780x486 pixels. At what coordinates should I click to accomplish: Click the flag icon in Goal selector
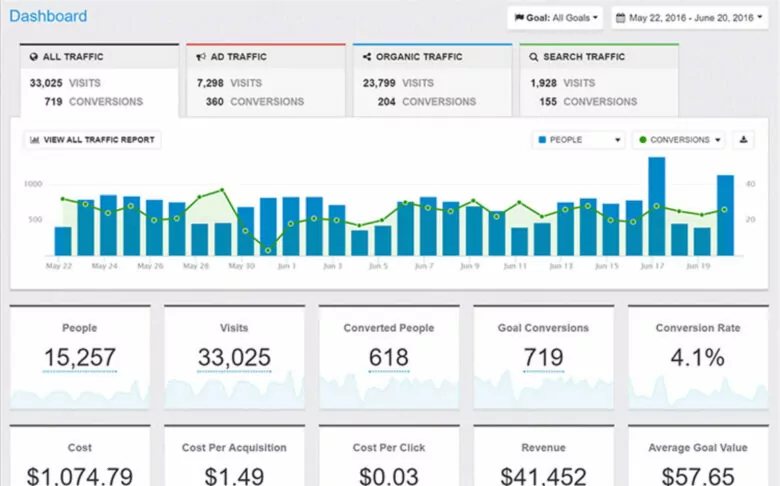tap(518, 18)
